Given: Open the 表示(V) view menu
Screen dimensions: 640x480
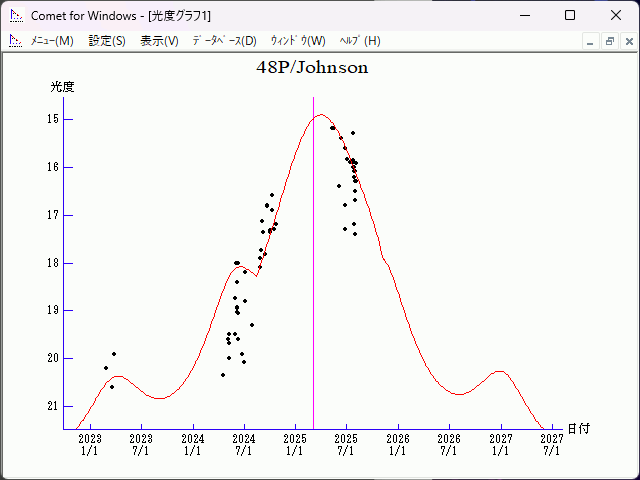Looking at the screenshot, I should click(x=159, y=41).
